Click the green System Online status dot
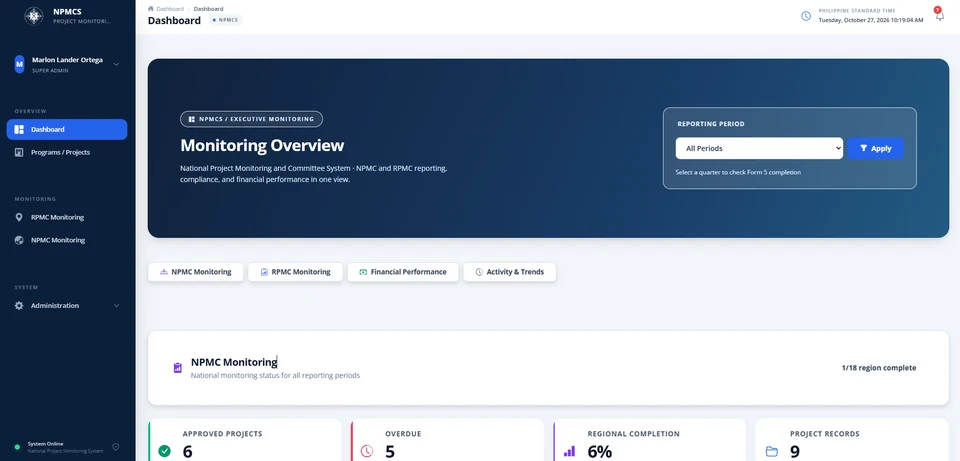 click(x=17, y=448)
